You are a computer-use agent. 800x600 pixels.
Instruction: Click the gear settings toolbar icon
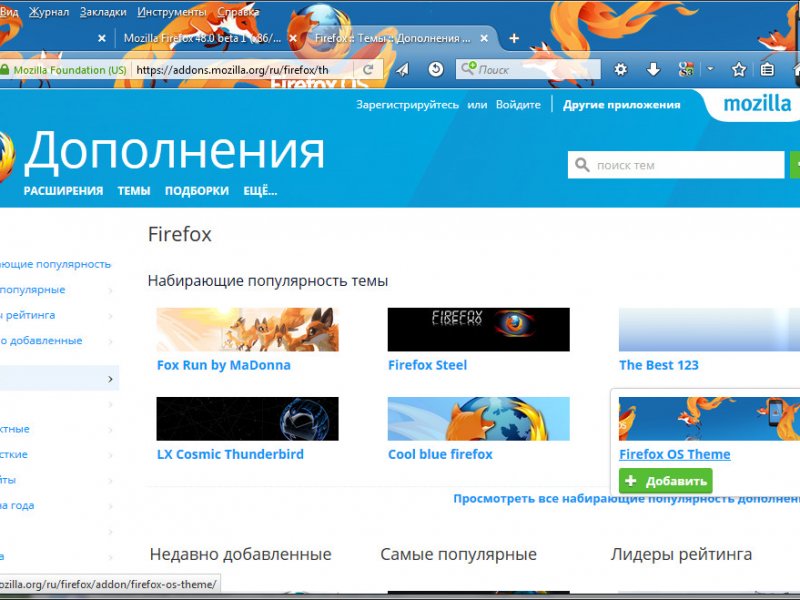tap(620, 69)
